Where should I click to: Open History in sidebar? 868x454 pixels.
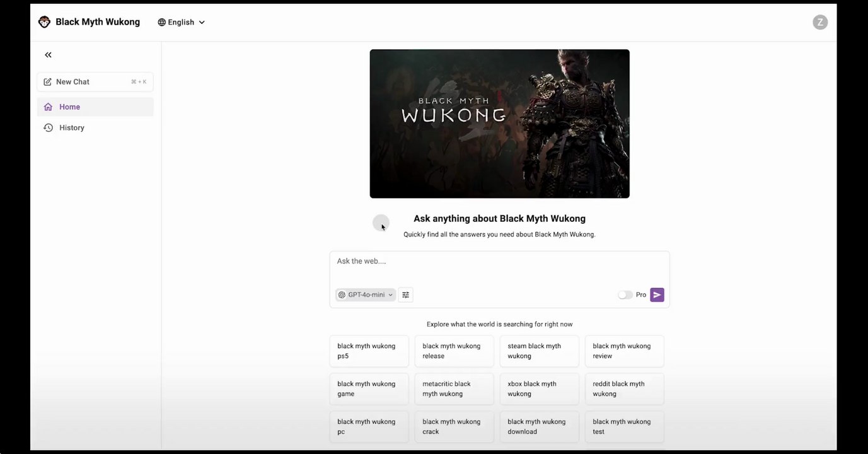[95, 127]
